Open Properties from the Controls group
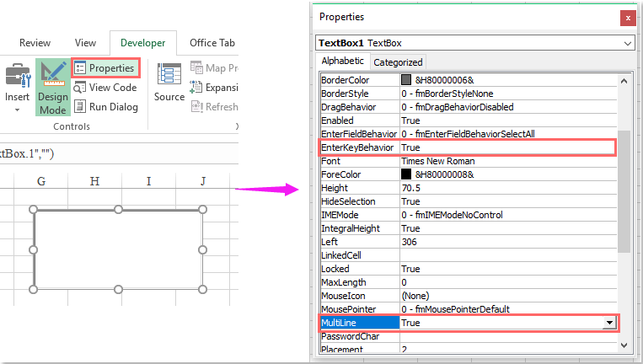The width and height of the screenshot is (643, 364). coord(104,67)
